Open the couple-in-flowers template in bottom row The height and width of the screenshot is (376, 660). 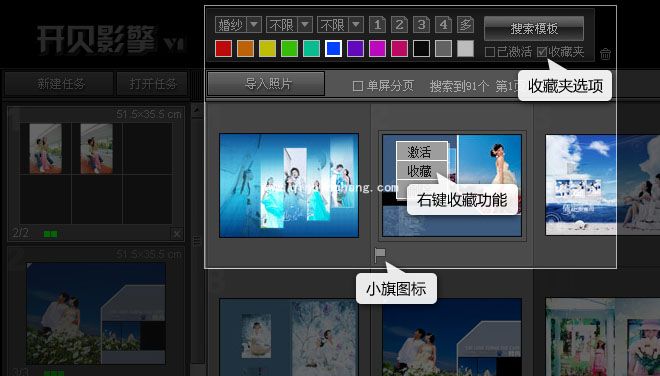point(452,337)
